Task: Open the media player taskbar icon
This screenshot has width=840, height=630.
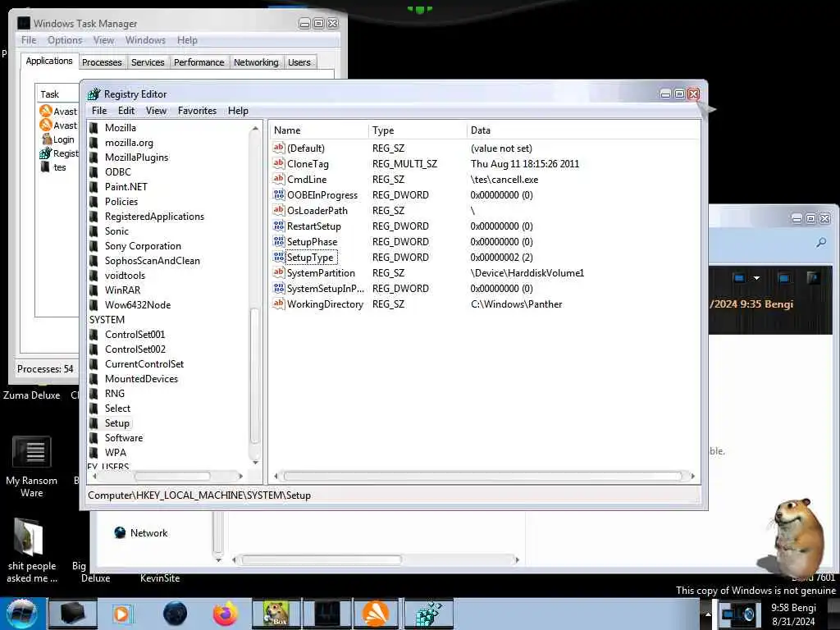Action: tap(121, 614)
